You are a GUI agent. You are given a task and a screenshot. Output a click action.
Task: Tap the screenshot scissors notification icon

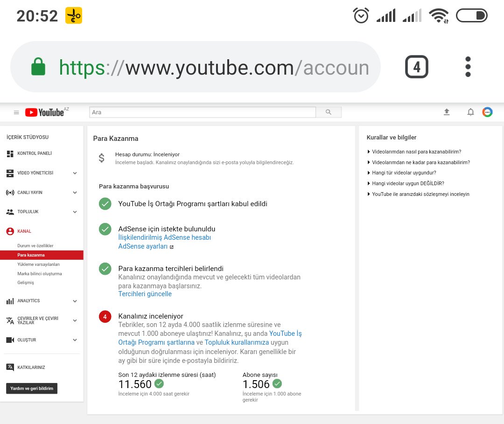point(74,15)
